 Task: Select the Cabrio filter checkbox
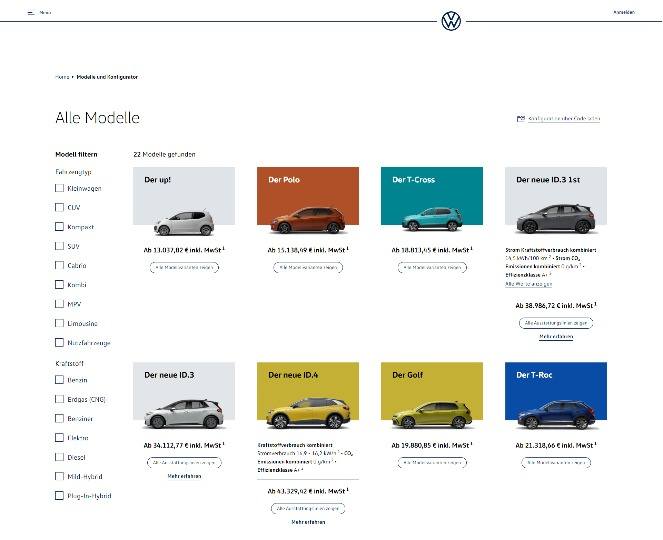(x=60, y=265)
